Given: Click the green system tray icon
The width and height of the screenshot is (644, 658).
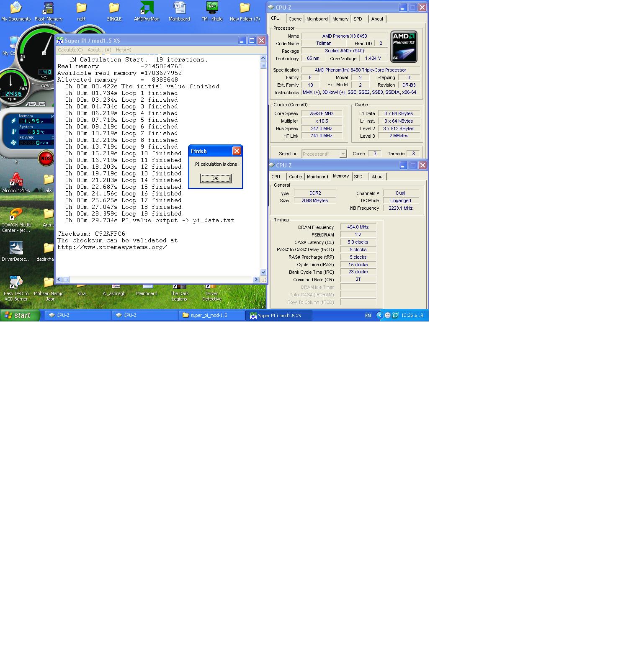Looking at the screenshot, I should [395, 315].
